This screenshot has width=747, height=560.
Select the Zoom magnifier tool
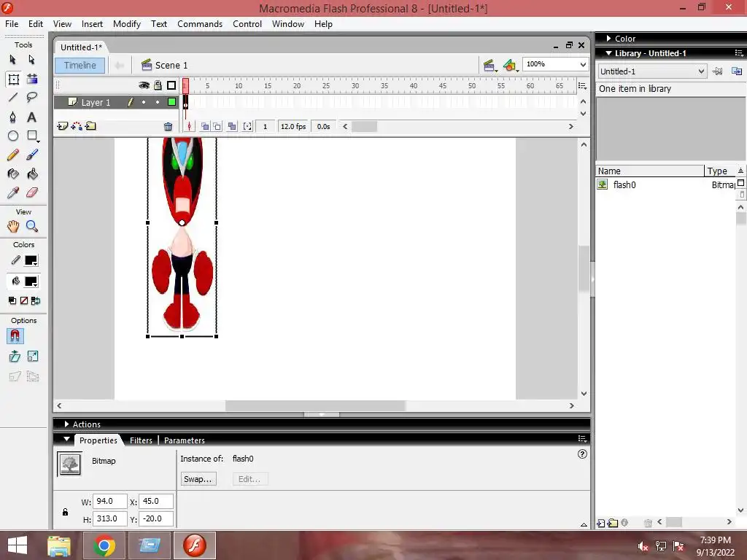pos(32,226)
